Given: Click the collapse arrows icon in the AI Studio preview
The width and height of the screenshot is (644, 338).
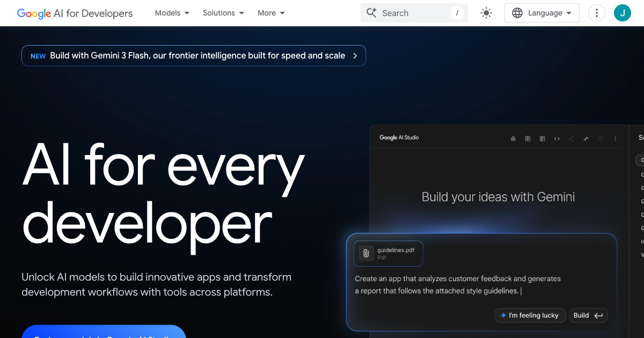Looking at the screenshot, I should (586, 139).
